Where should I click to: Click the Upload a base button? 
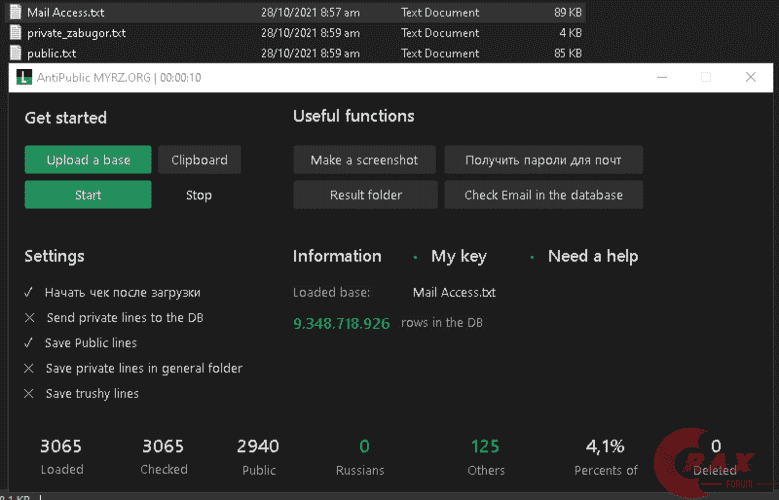click(x=88, y=160)
